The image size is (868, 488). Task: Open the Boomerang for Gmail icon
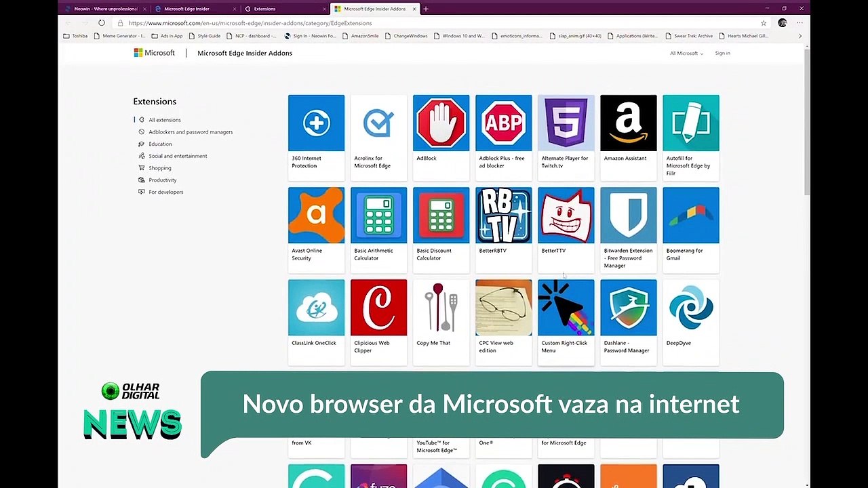click(x=690, y=215)
